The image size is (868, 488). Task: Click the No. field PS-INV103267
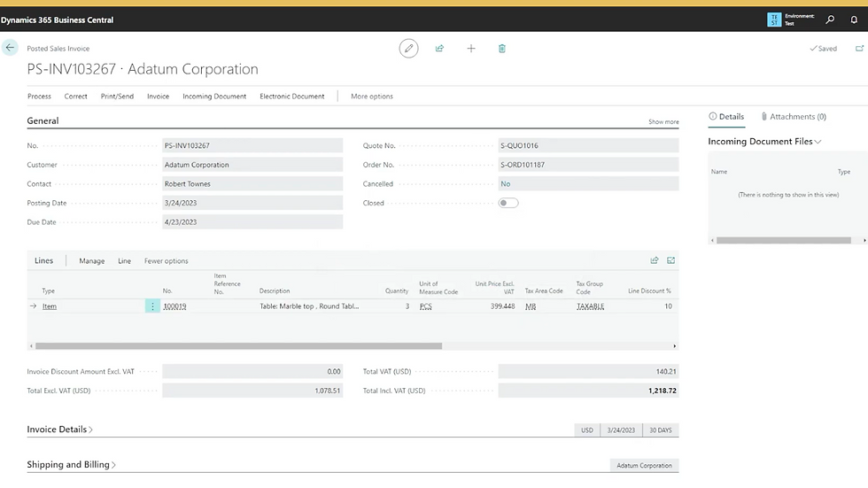point(252,145)
